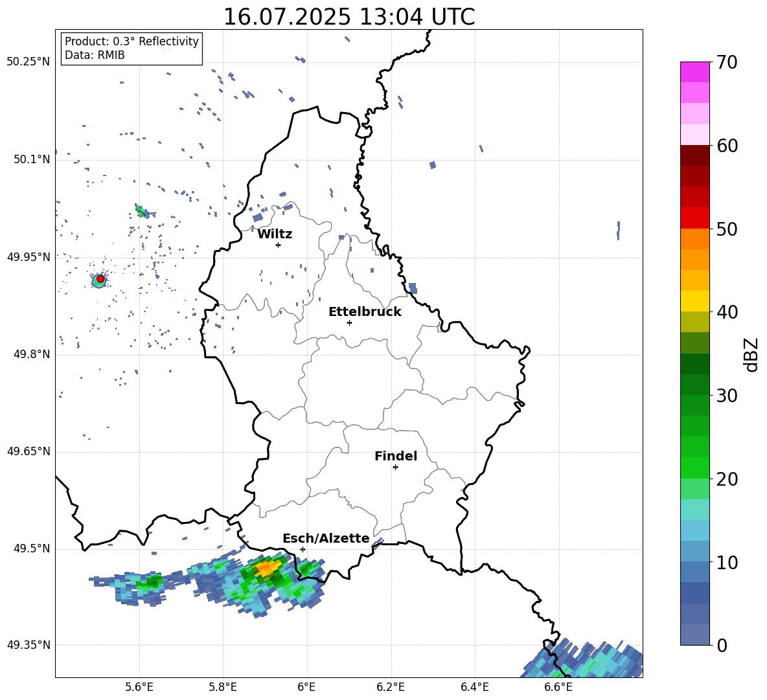Screen dimensions: 767x700
Task: Click the colorbar tick label 50
Action: tap(727, 229)
